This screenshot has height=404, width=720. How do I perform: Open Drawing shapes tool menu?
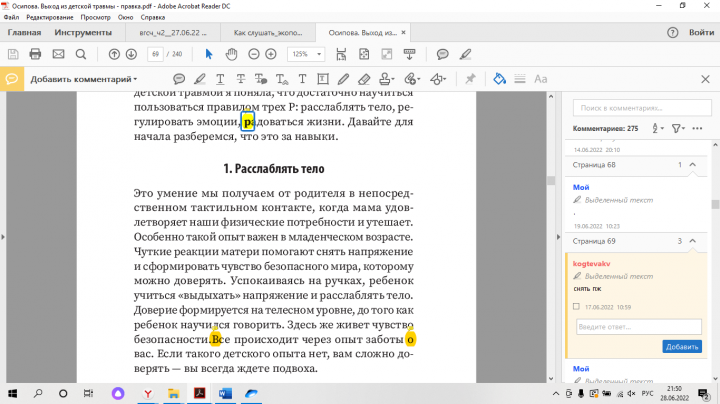point(438,79)
